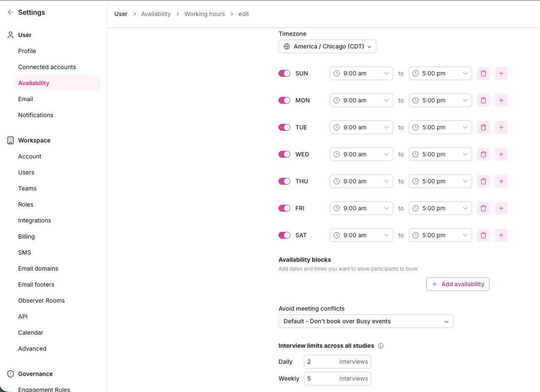Add a time range to SAT with plus icon
540x392 pixels.
tap(501, 235)
